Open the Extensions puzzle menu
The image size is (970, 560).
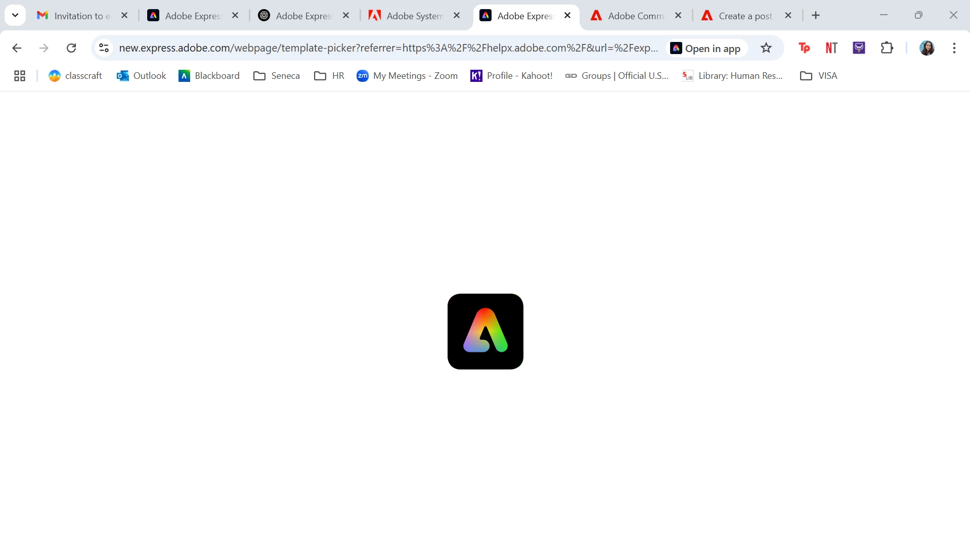point(887,48)
